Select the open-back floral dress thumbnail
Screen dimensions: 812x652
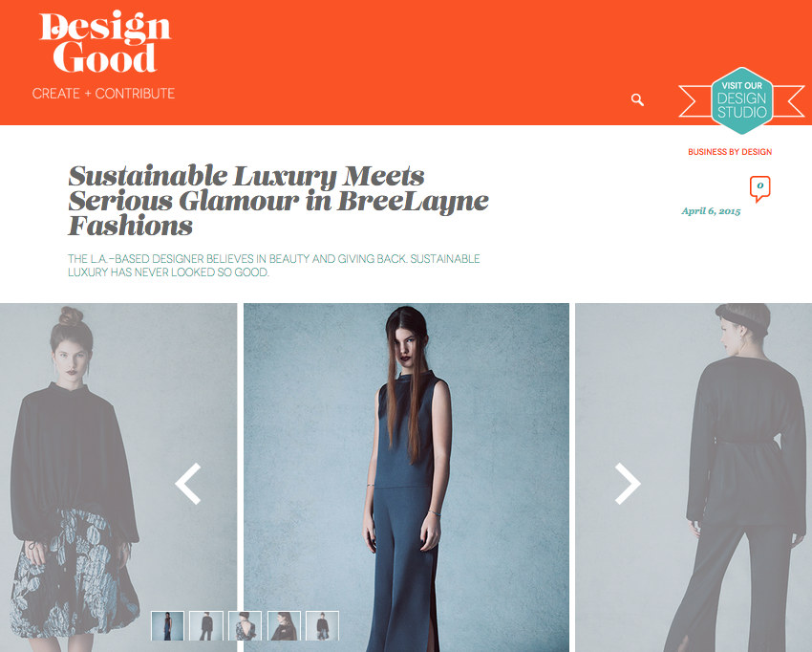click(x=245, y=625)
